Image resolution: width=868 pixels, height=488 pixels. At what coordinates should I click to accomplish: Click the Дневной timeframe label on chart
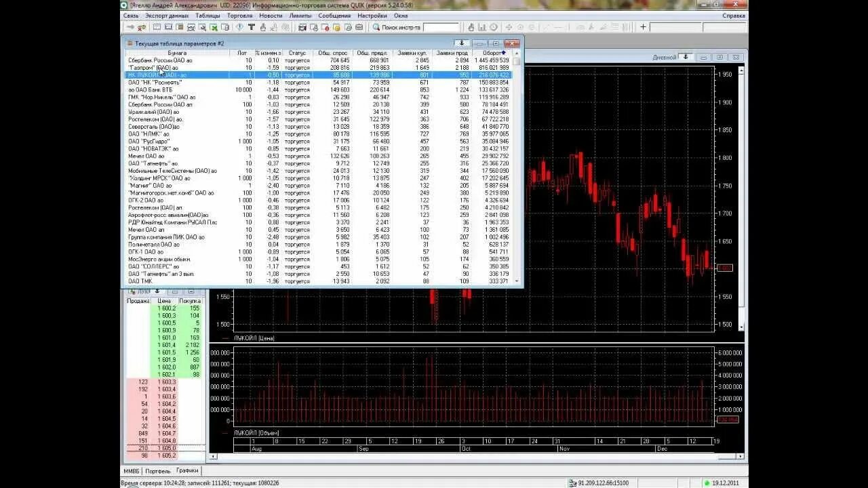[x=665, y=58]
